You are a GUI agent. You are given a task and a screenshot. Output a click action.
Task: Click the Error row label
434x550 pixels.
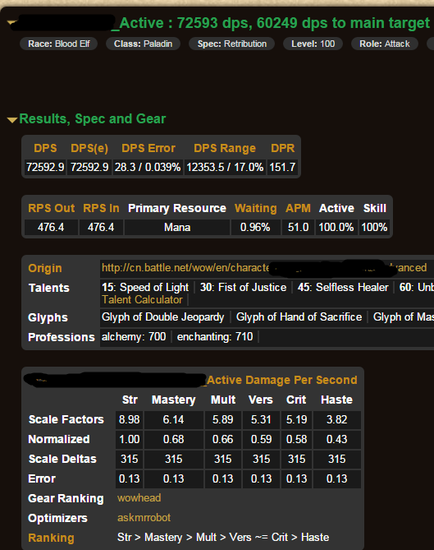point(42,479)
